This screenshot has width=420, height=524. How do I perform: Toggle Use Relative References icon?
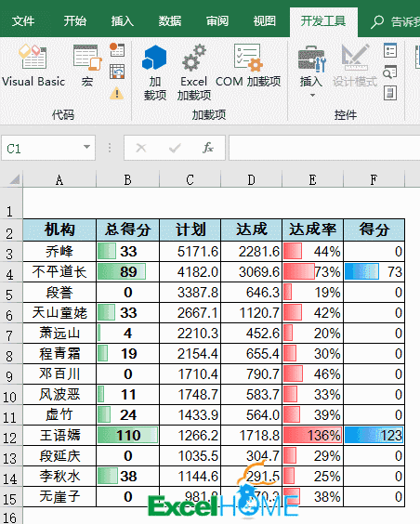click(117, 72)
